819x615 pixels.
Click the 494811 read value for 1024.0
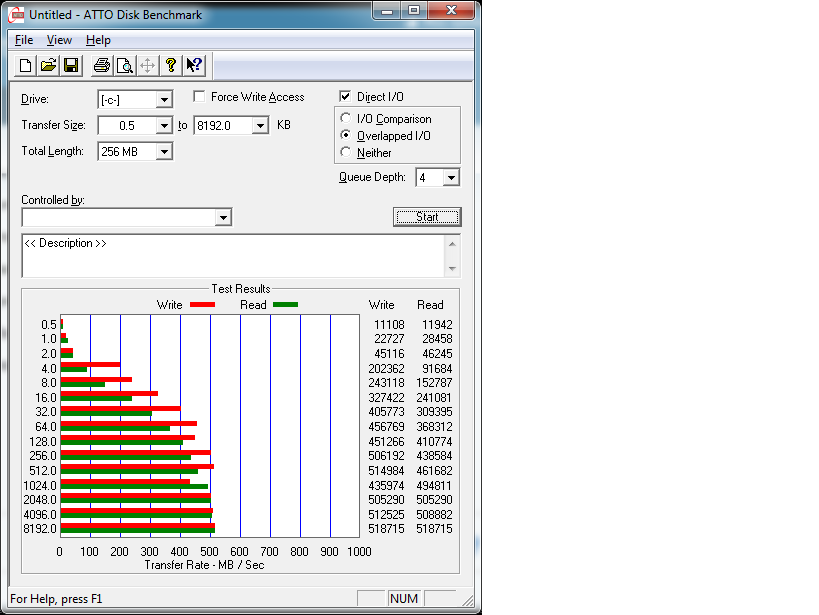434,485
